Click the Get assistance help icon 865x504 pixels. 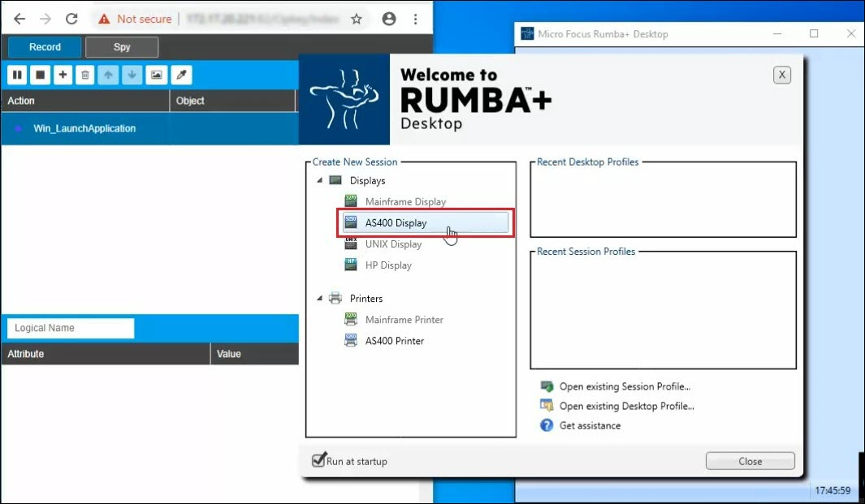click(x=547, y=425)
